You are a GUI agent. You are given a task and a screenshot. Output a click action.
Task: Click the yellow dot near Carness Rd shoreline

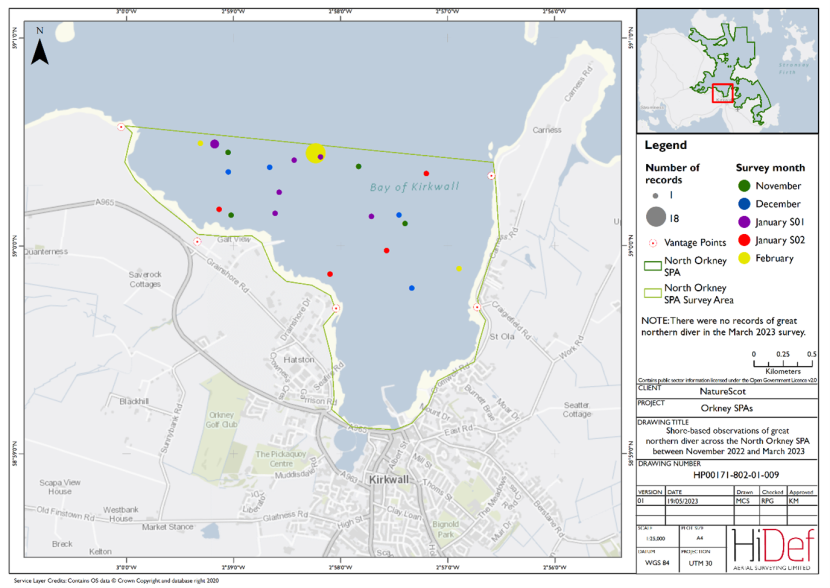(459, 269)
